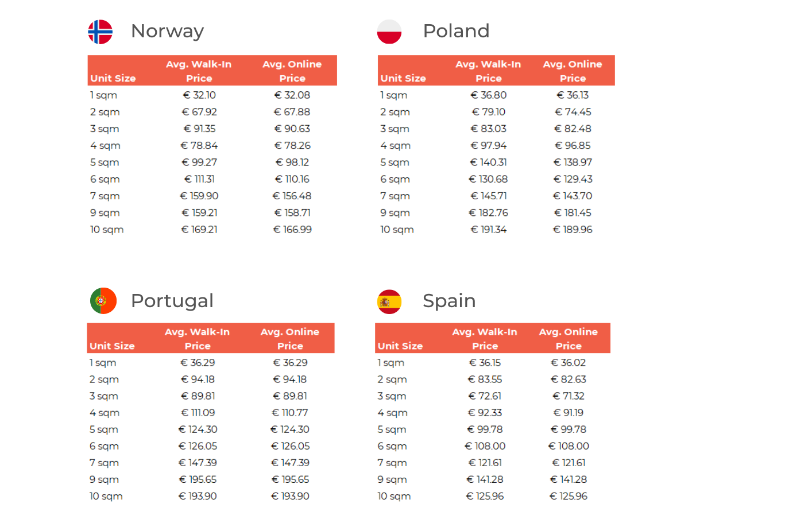Click the Portugal flag icon
Viewport: 812px width, 519px height.
point(103,301)
